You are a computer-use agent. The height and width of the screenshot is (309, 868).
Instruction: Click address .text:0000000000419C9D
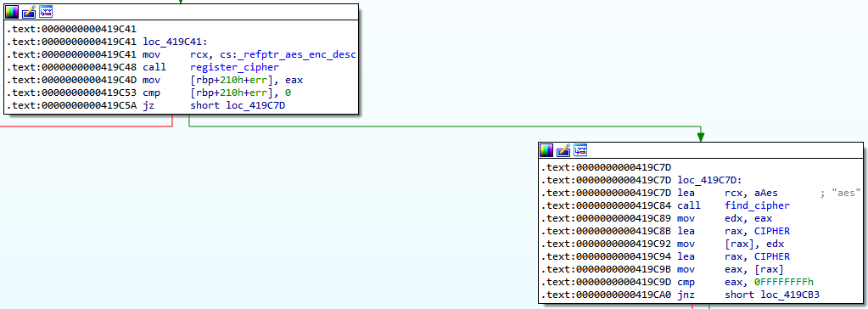pos(607,282)
